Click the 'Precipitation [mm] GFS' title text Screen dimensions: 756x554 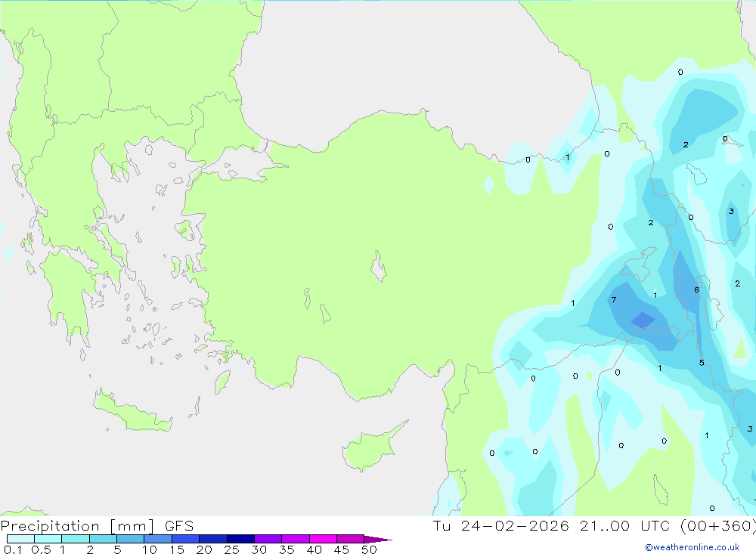(97, 526)
